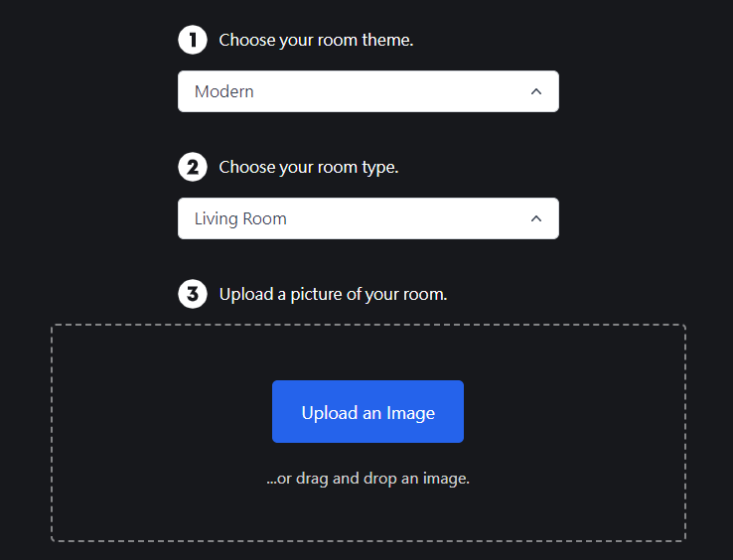
Task: Click the step 2 number badge
Action: 192,167
